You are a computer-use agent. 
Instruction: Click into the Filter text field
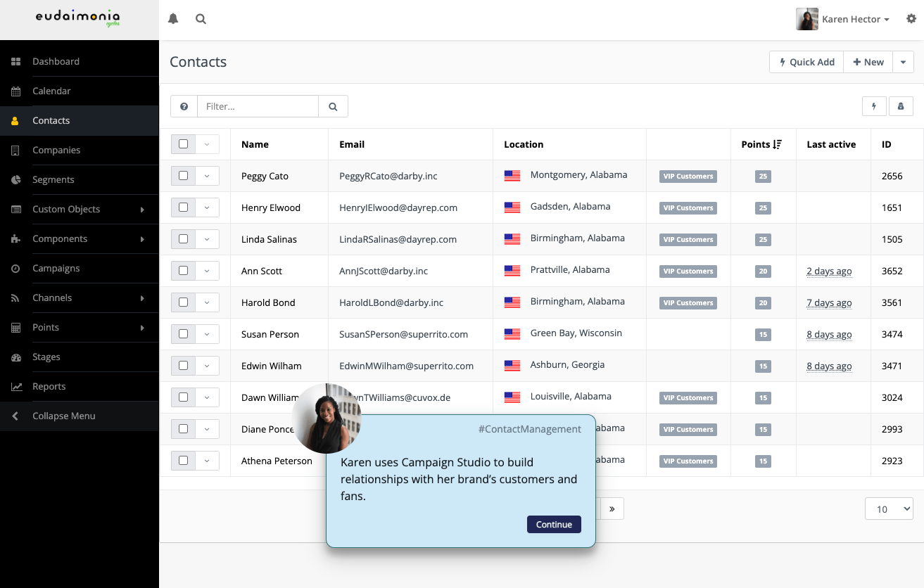[258, 106]
